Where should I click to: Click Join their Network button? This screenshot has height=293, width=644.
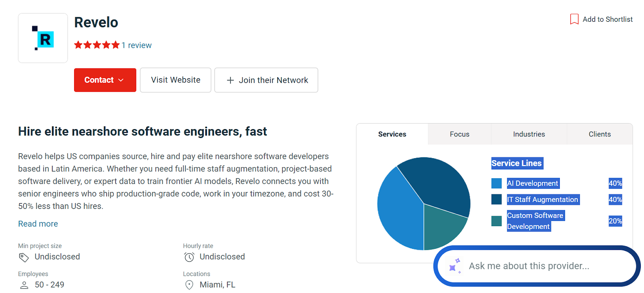pyautogui.click(x=266, y=80)
